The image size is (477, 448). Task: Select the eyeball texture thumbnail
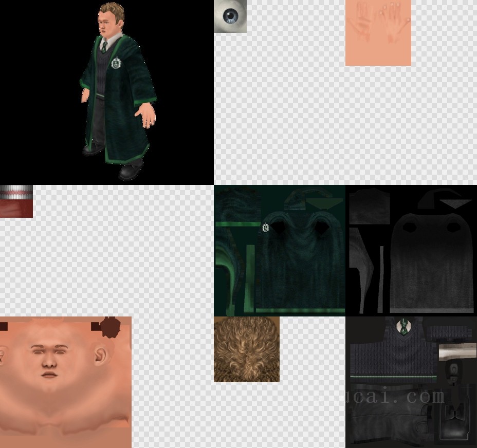230,16
